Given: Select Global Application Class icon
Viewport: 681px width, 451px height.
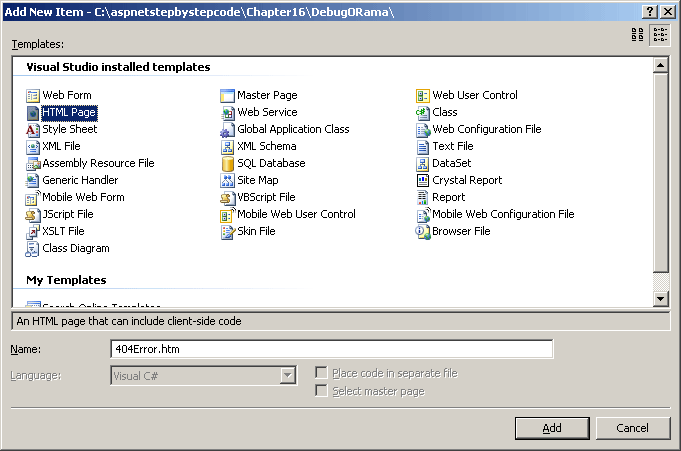Looking at the screenshot, I should tap(227, 129).
